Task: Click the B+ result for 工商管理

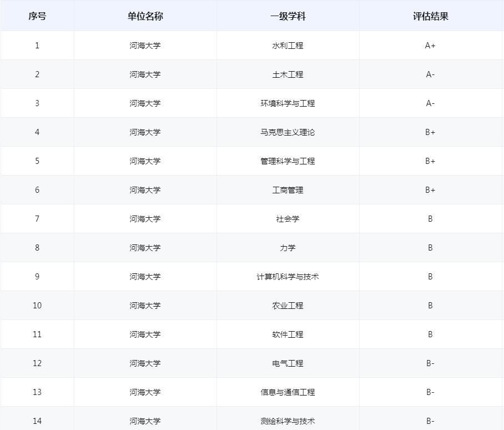Action: point(430,190)
